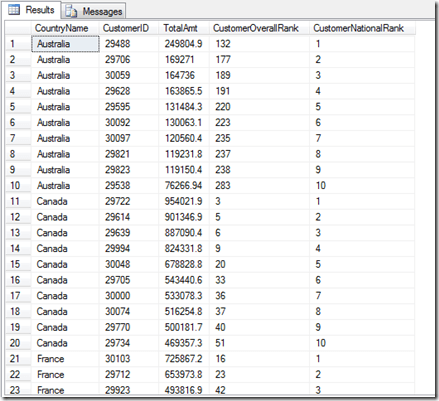439x401 pixels.
Task: Select the CustomerOverallRank column header
Action: [259, 28]
